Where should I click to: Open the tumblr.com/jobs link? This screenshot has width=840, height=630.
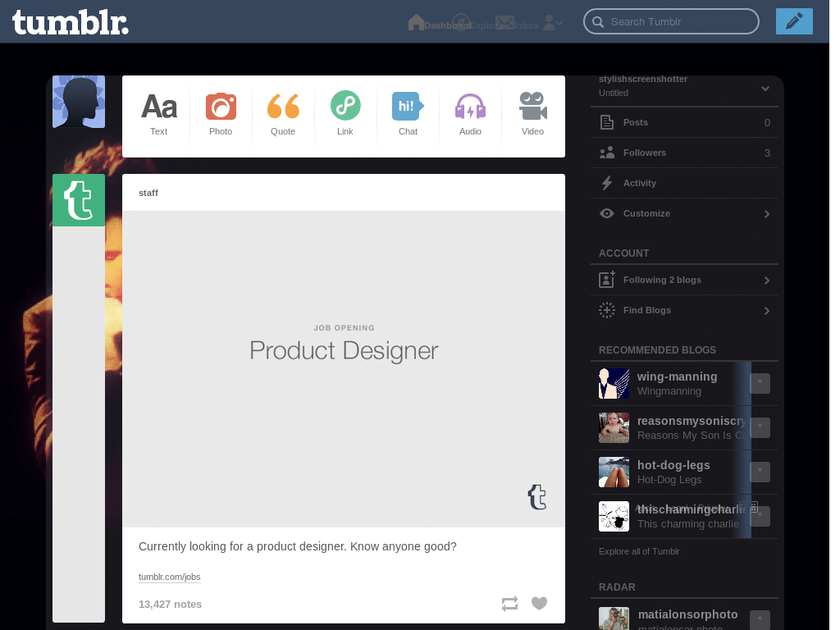[169, 577]
